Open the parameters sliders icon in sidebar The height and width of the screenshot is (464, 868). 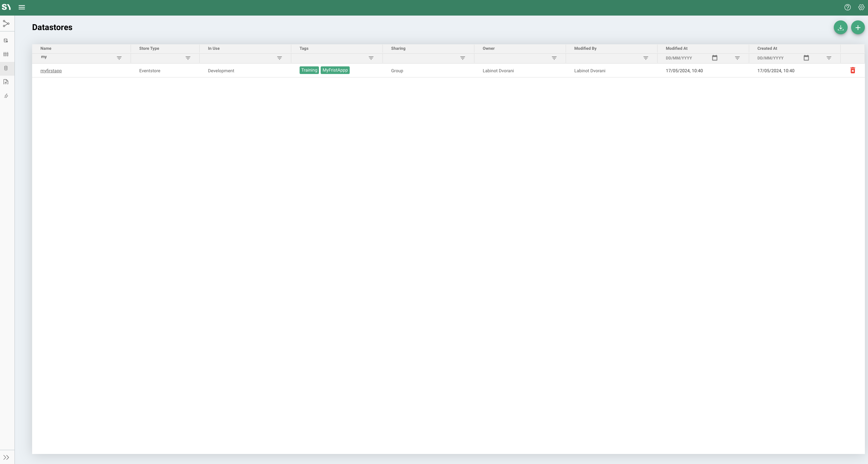click(6, 54)
